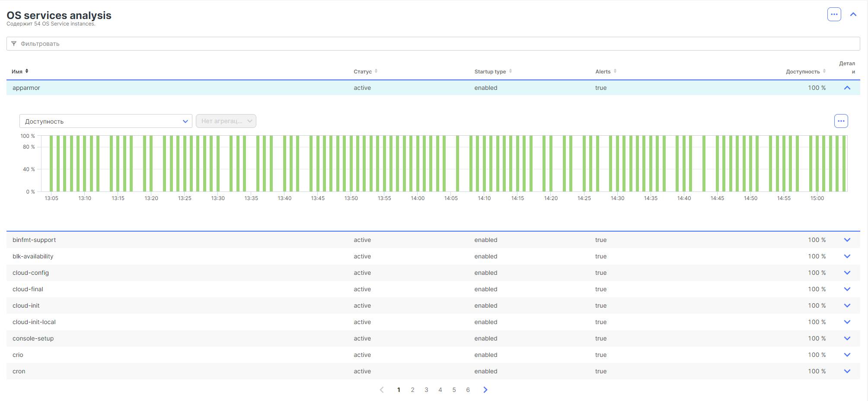
Task: Expand details for cron row
Action: (x=847, y=371)
